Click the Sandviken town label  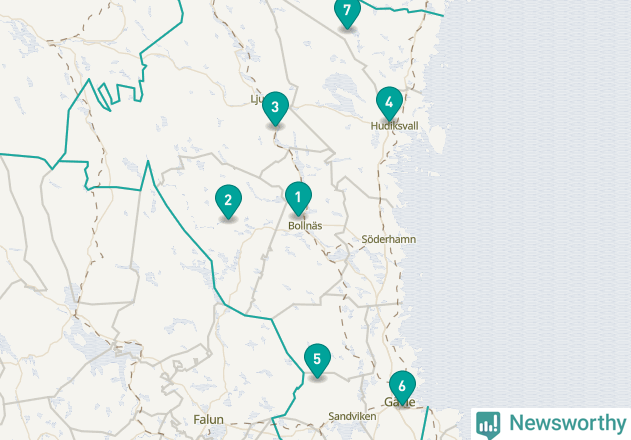(x=352, y=416)
